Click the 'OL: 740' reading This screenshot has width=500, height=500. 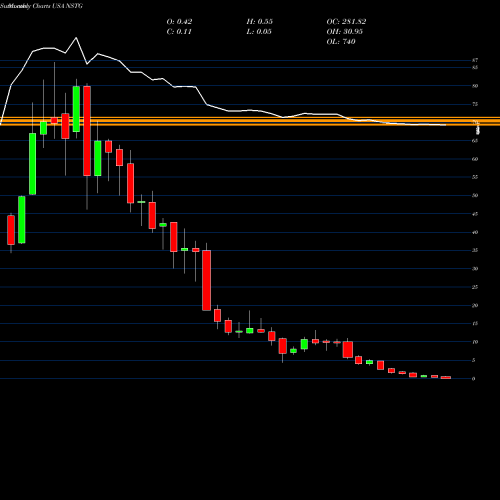(341, 42)
